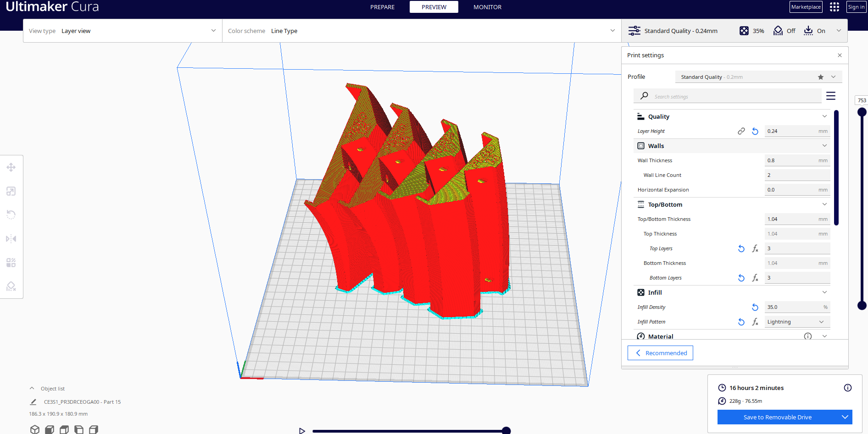Select the Scale tool in left toolbar
Screen dimensions: 868x434
click(11, 191)
